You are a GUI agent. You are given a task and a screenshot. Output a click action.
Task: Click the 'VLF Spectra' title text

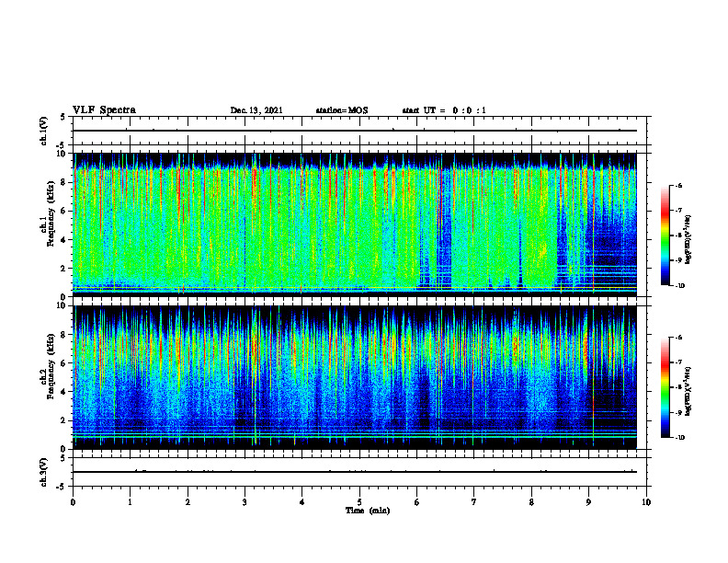coord(104,110)
